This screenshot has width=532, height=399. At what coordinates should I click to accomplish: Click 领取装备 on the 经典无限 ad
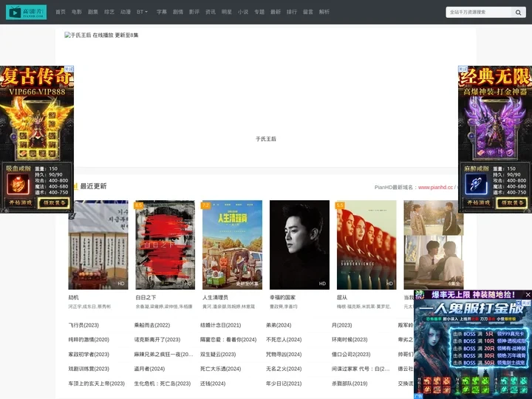(x=511, y=202)
